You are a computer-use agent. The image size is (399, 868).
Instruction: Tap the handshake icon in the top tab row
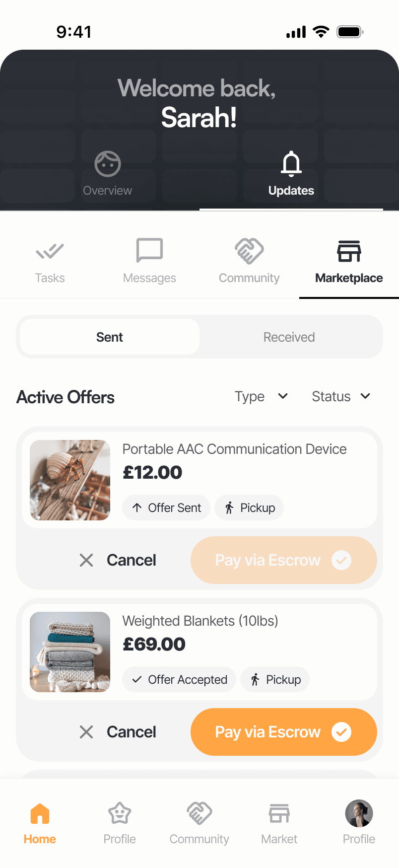(x=249, y=251)
